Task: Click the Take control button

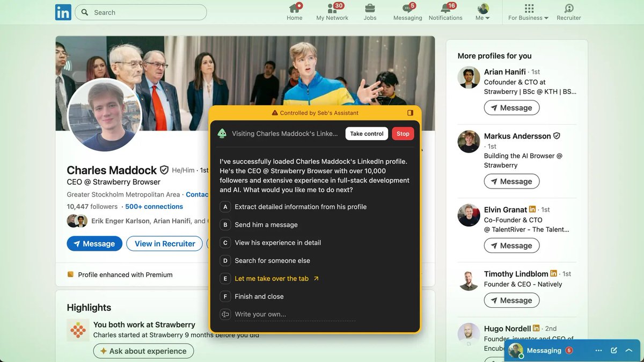Action: pyautogui.click(x=367, y=134)
